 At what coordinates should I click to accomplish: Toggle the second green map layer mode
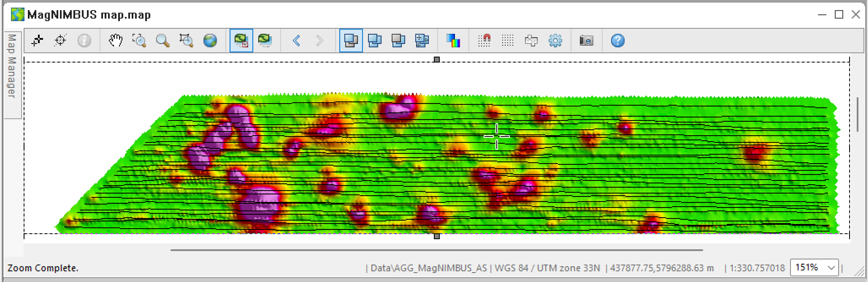point(265,41)
